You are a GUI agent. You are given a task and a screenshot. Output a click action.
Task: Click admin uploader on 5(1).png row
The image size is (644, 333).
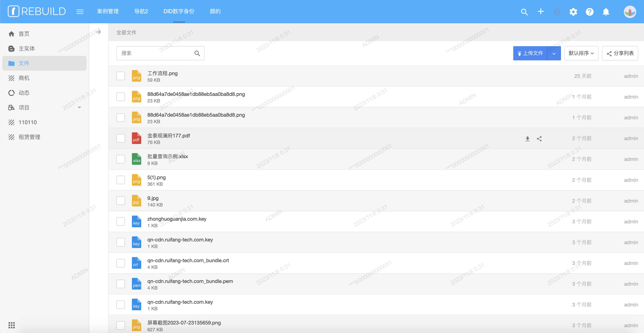(x=631, y=180)
